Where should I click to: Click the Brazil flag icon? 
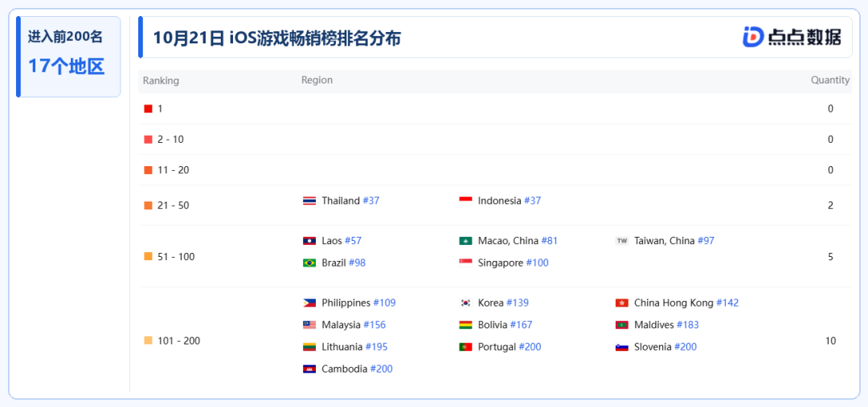click(309, 263)
